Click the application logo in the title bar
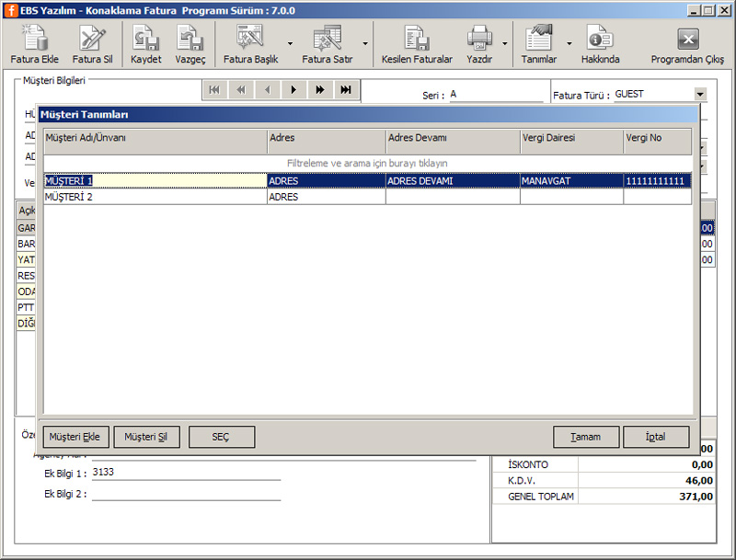This screenshot has width=736, height=560. 11,10
